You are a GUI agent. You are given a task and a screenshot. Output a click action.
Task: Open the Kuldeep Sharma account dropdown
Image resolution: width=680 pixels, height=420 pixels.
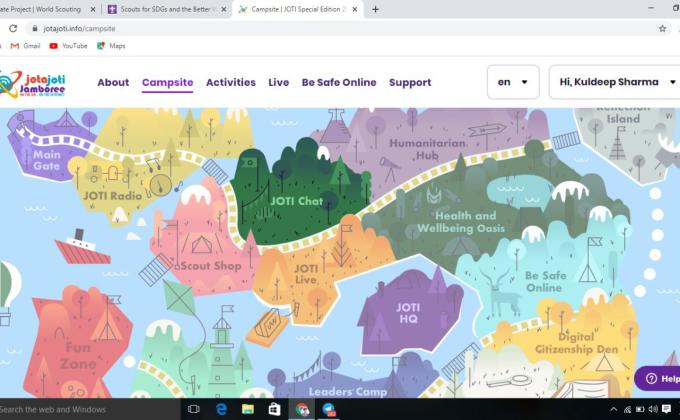point(614,82)
